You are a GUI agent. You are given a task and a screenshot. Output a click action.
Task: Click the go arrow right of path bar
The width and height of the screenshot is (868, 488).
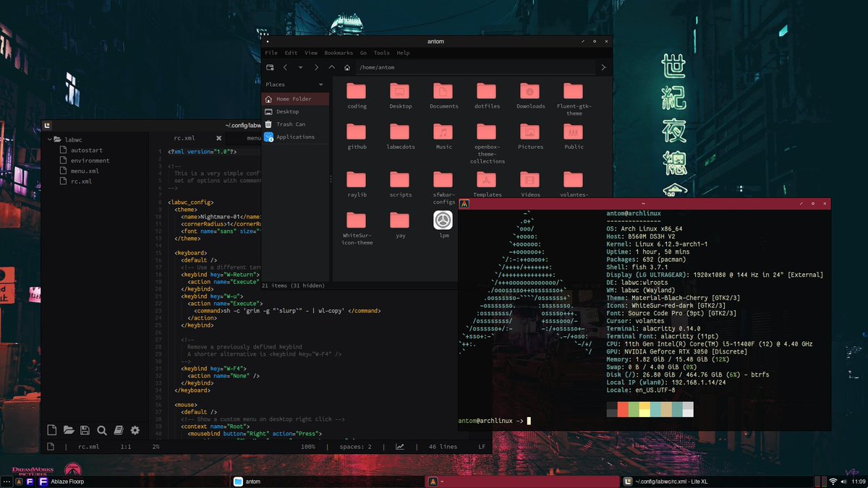[604, 67]
